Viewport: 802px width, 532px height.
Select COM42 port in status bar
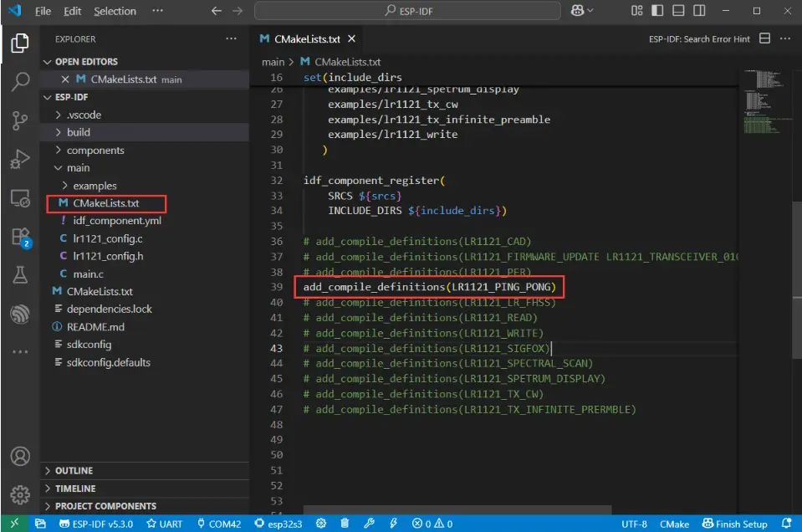pyautogui.click(x=218, y=524)
